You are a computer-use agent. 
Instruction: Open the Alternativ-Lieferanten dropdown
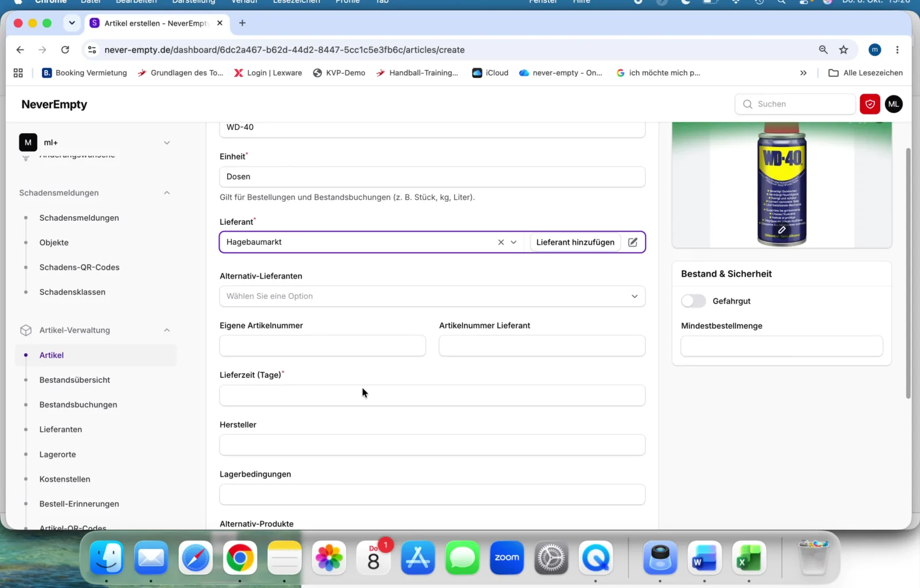coord(432,296)
